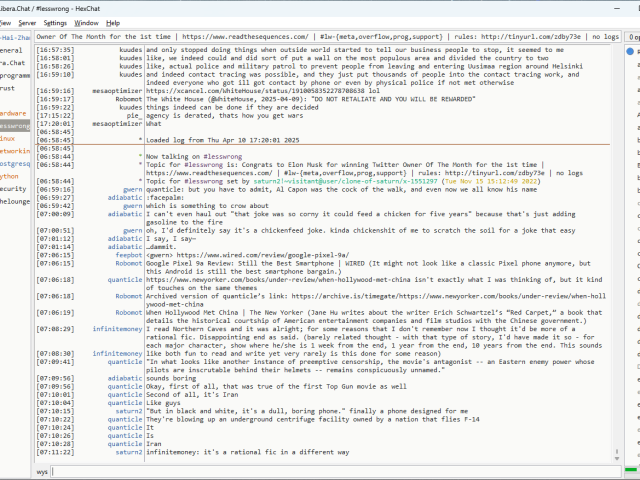This screenshot has height=480, width=640.
Task: Select the security channel in the sidebar
Action: 13,188
